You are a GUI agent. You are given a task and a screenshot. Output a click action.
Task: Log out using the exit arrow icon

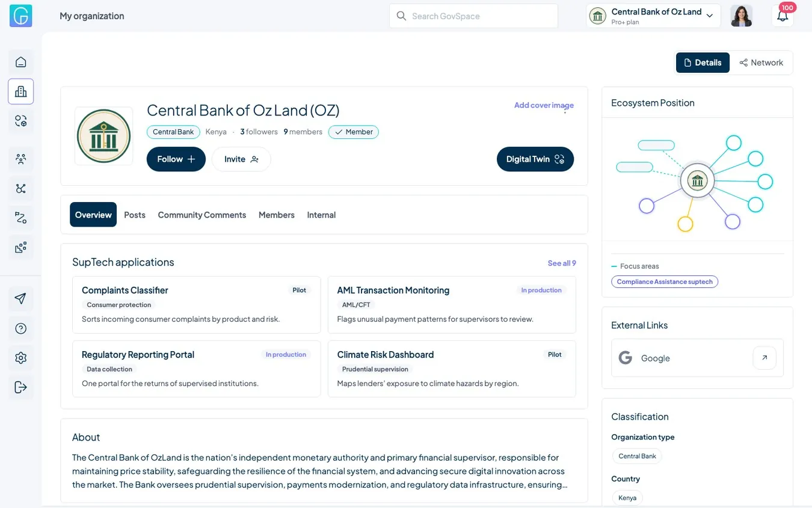click(21, 387)
